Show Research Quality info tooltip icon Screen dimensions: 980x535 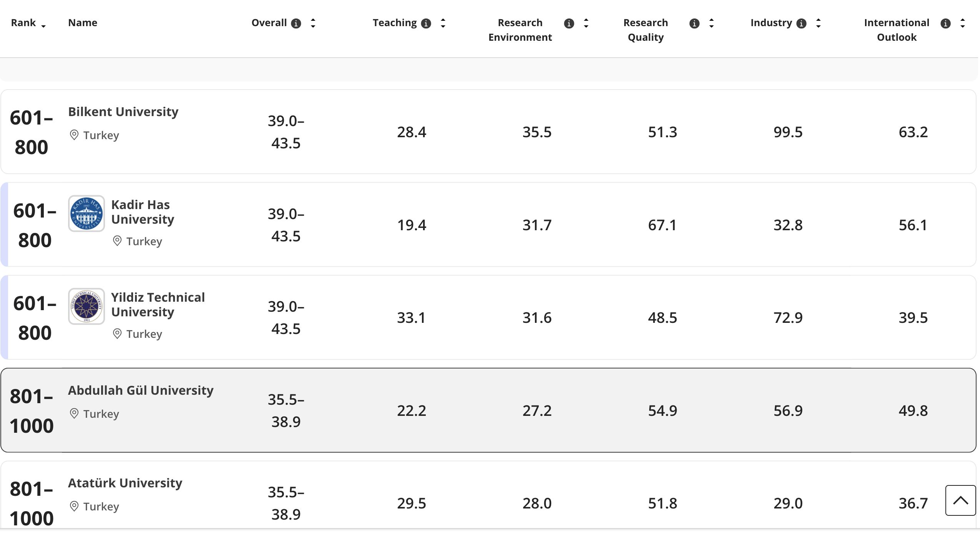point(694,23)
